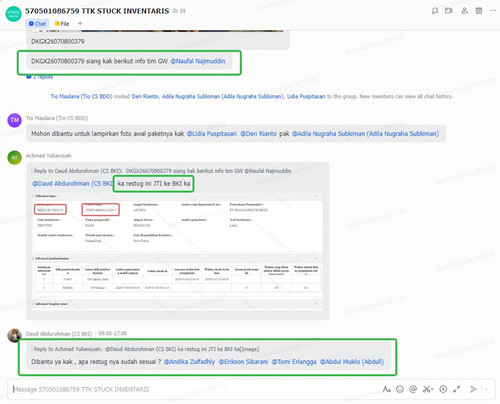
Task: Open the emoji picker
Action: [x=400, y=389]
